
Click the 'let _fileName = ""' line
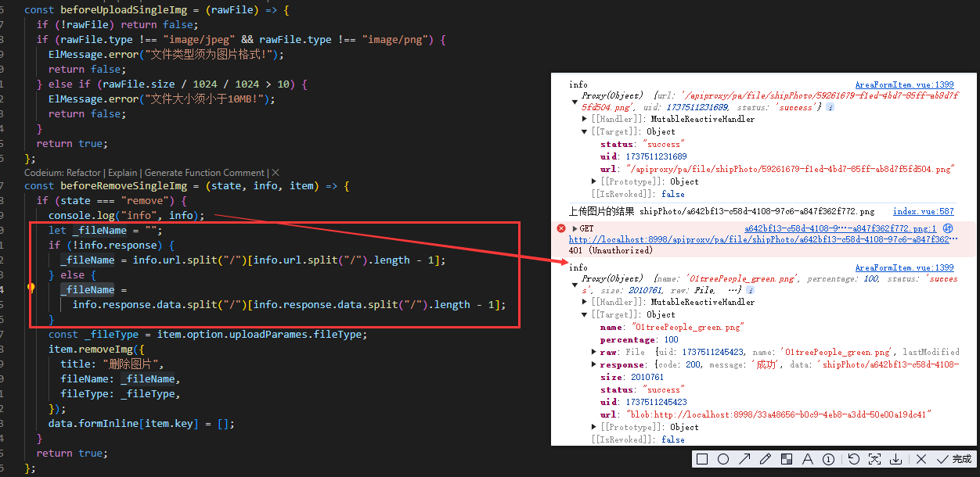pos(105,230)
